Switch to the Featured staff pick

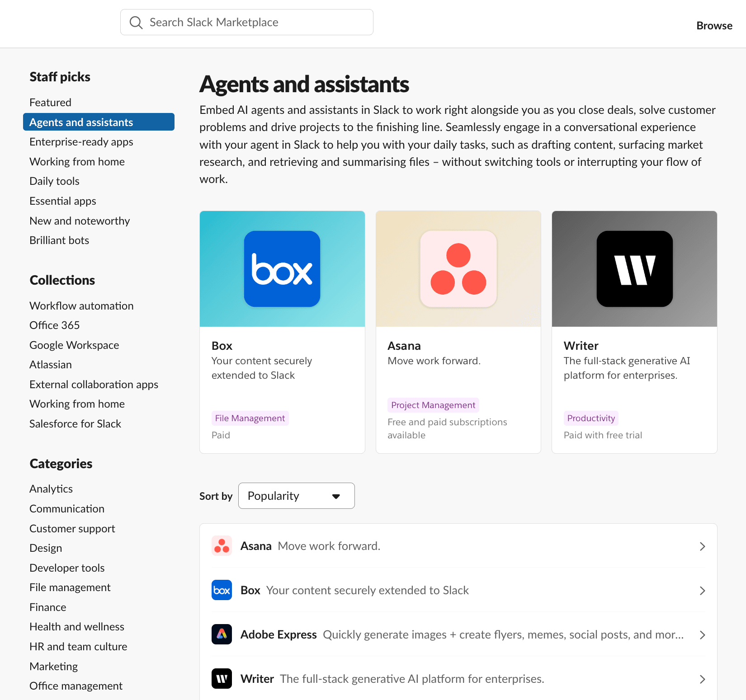click(50, 102)
